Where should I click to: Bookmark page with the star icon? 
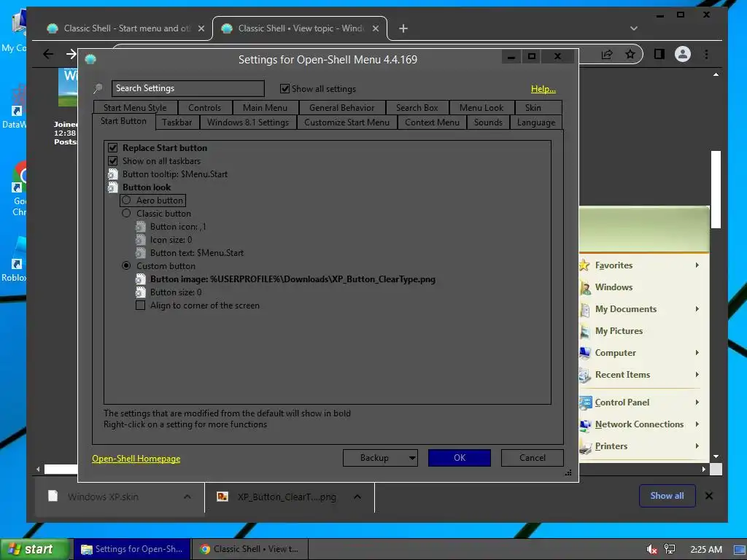[x=630, y=54]
